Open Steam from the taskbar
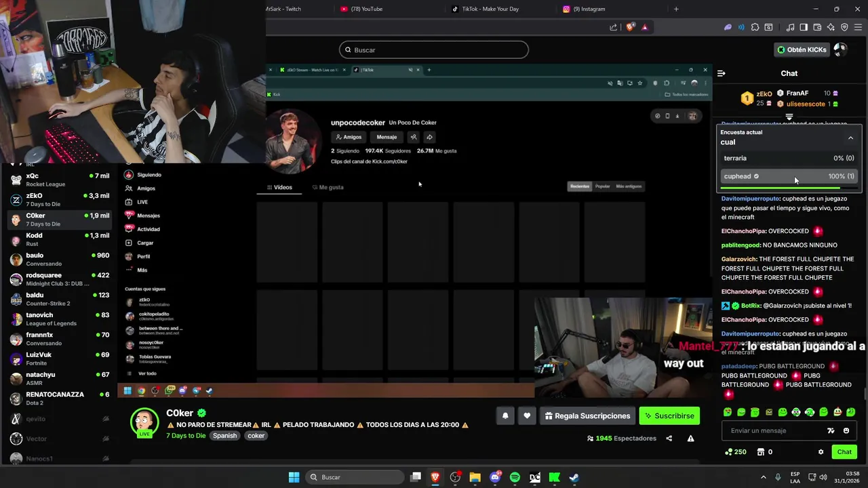Image resolution: width=868 pixels, height=488 pixels. pos(574,477)
